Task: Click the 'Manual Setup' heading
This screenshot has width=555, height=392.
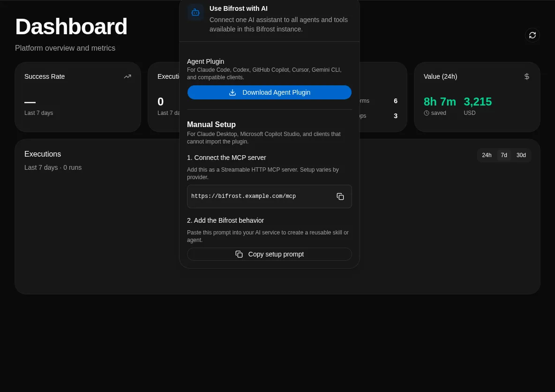Action: point(211,125)
